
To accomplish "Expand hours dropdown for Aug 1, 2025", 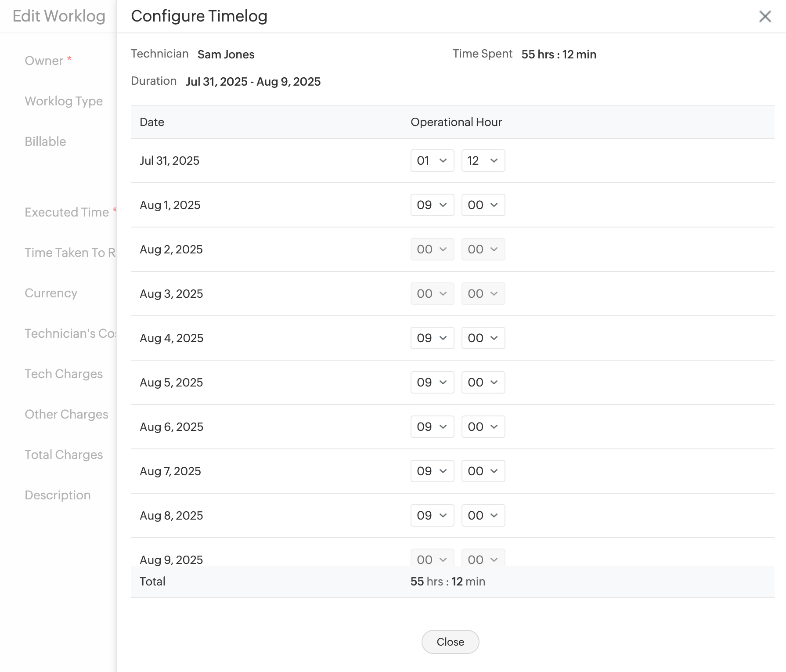I will click(432, 205).
